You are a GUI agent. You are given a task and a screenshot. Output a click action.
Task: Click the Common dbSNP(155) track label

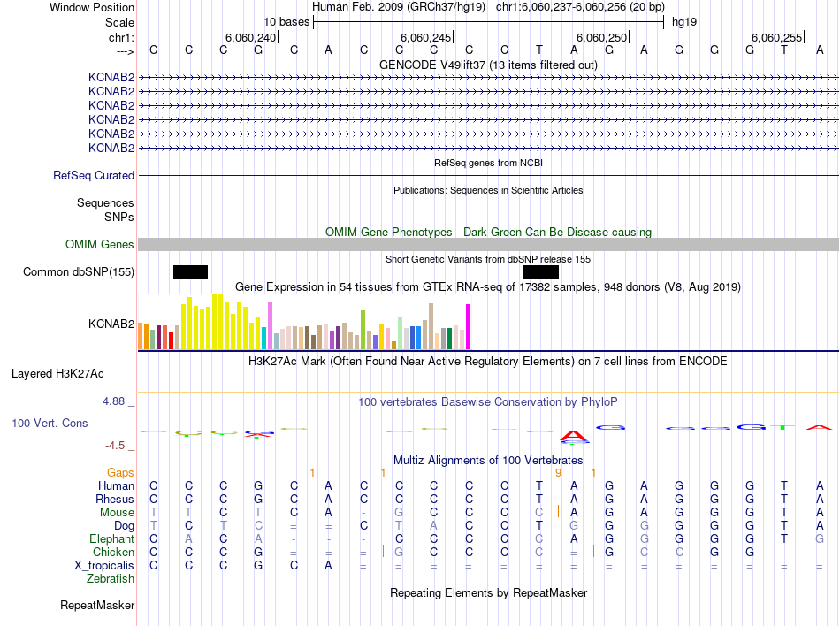(78, 272)
